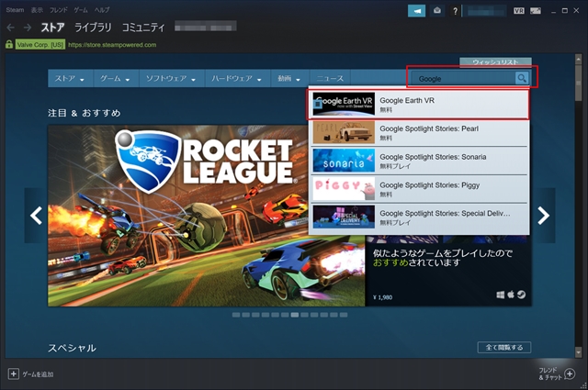
Task: Click the search magnifier icon
Action: (522, 79)
